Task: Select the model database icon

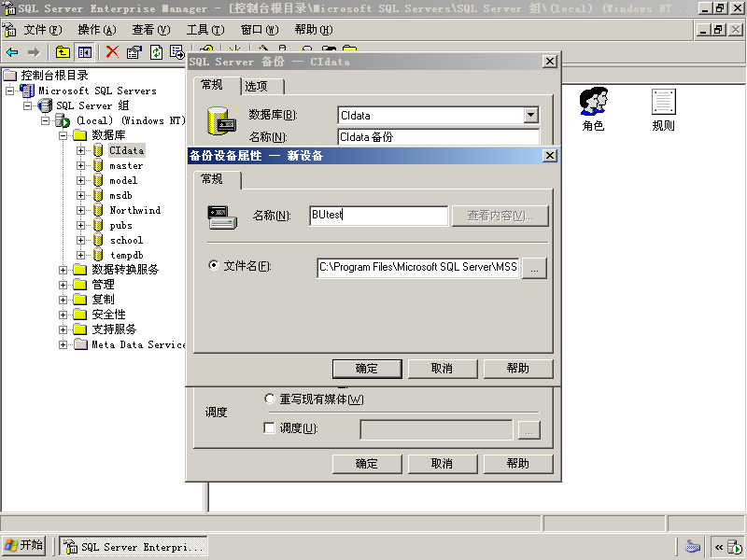Action: [98, 180]
